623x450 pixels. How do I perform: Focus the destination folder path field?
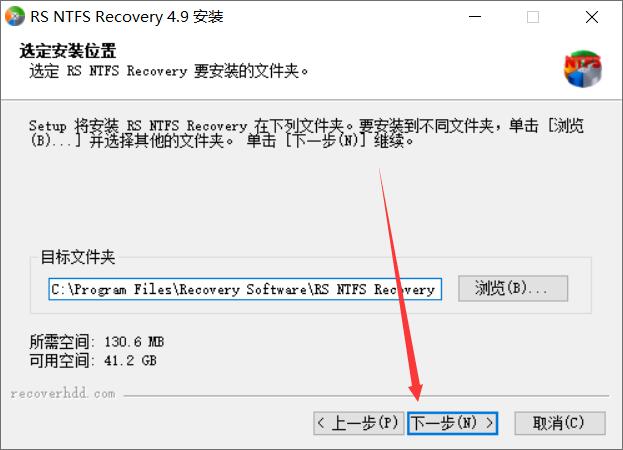tap(245, 289)
